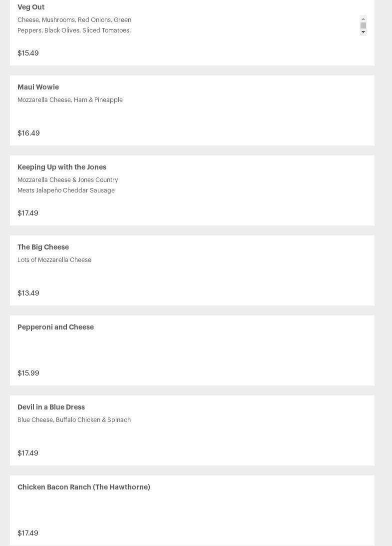
Task: Click the $13.49 Big Cheese price
Action: [28, 293]
